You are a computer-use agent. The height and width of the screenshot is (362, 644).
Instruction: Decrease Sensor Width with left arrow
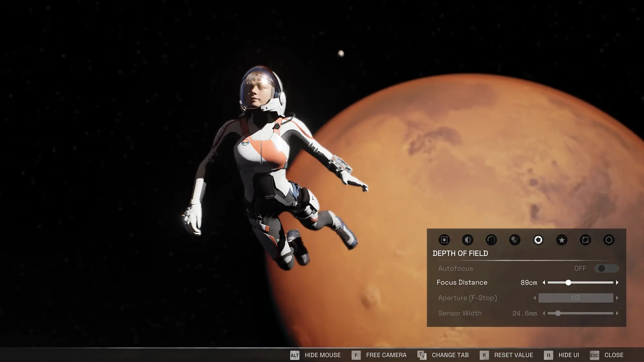(544, 313)
